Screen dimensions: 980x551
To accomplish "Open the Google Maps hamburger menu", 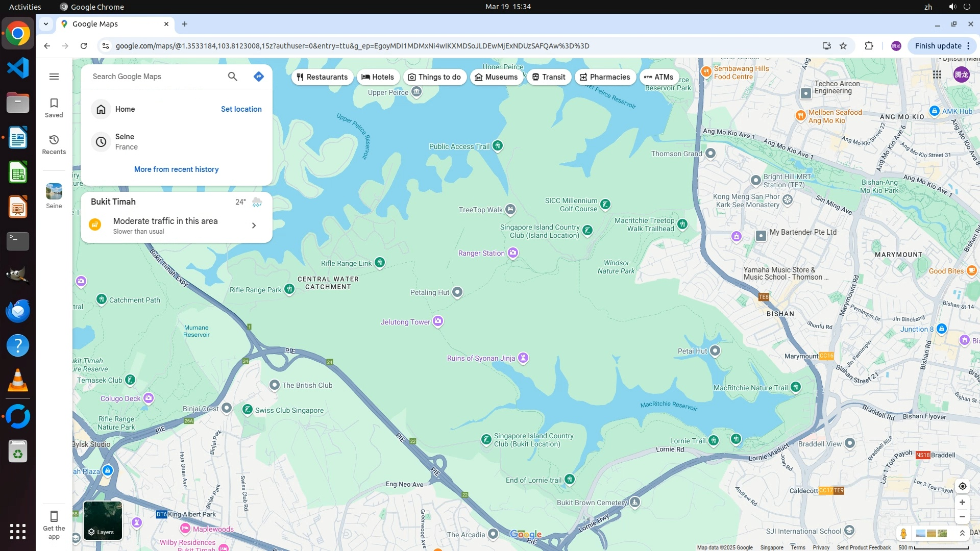I will [54, 77].
